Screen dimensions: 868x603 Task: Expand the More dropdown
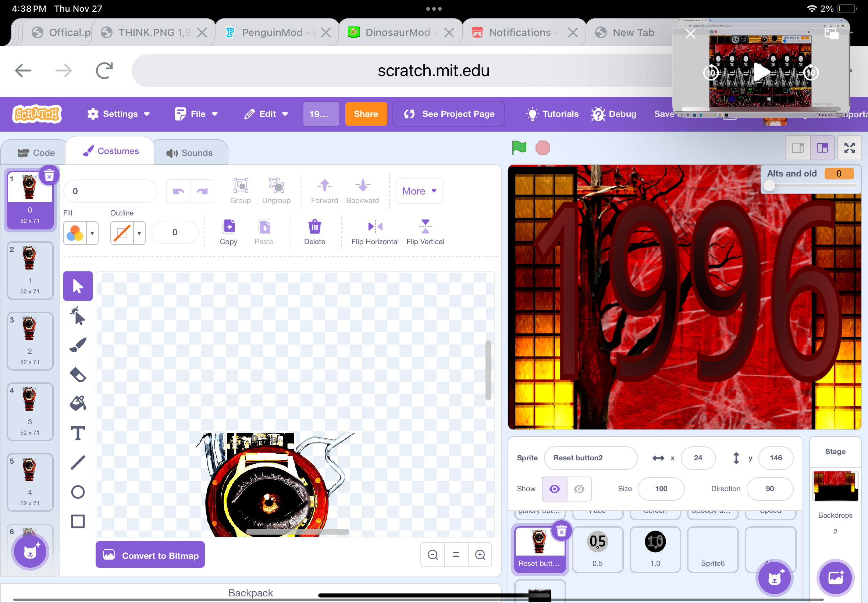click(x=419, y=191)
